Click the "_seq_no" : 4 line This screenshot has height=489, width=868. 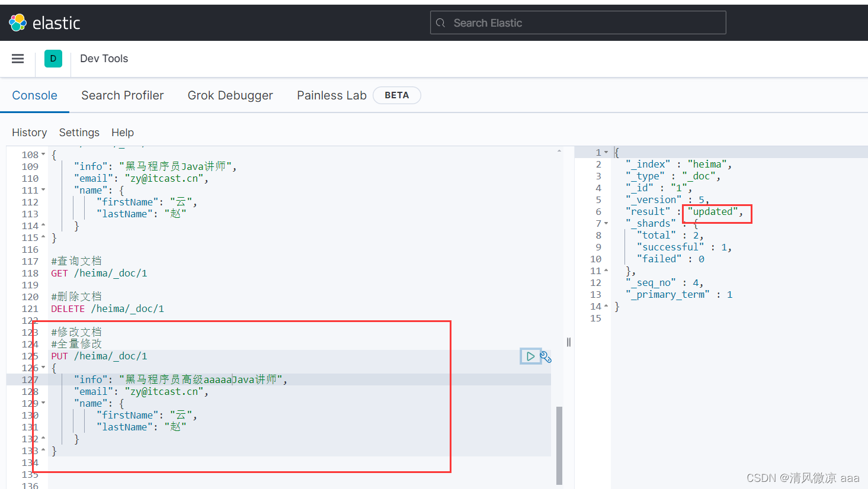[x=665, y=282]
